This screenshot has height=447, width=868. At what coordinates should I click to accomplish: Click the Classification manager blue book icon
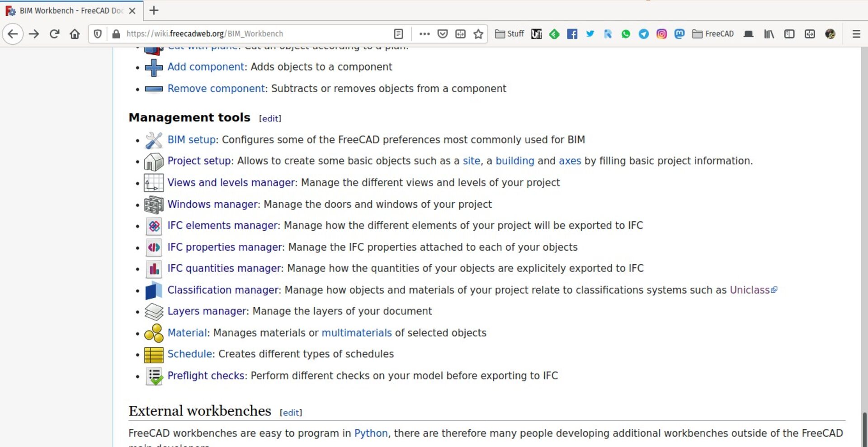pos(154,290)
